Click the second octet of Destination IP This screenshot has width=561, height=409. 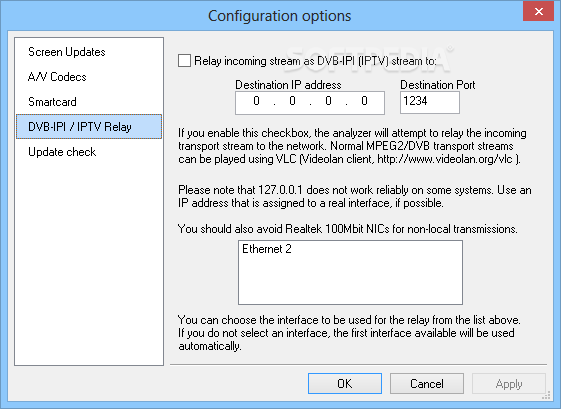pyautogui.click(x=292, y=101)
